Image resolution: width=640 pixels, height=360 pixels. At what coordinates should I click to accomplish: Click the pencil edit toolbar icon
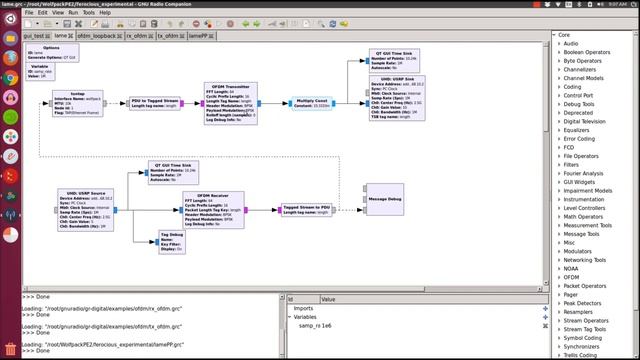(94, 24)
